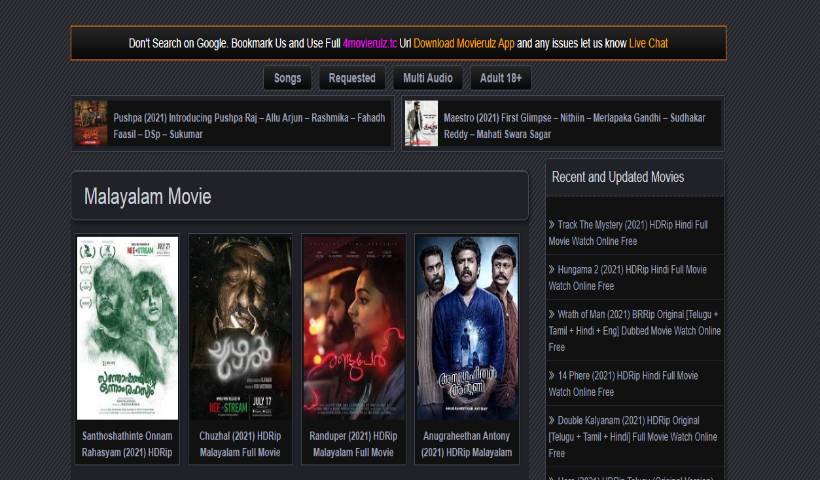Image resolution: width=820 pixels, height=480 pixels.
Task: Click Anugraheethan Antony (2021) HDRip title
Action: click(x=466, y=444)
